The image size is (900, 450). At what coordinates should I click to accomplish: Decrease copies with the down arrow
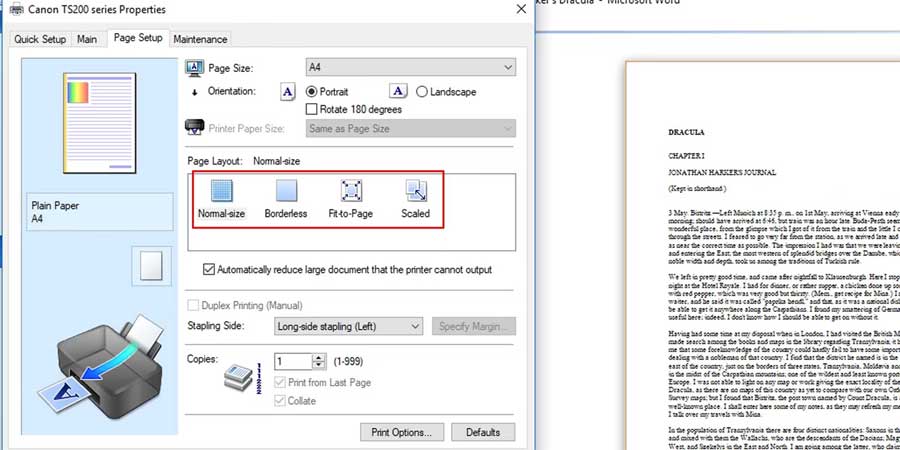[x=319, y=366]
